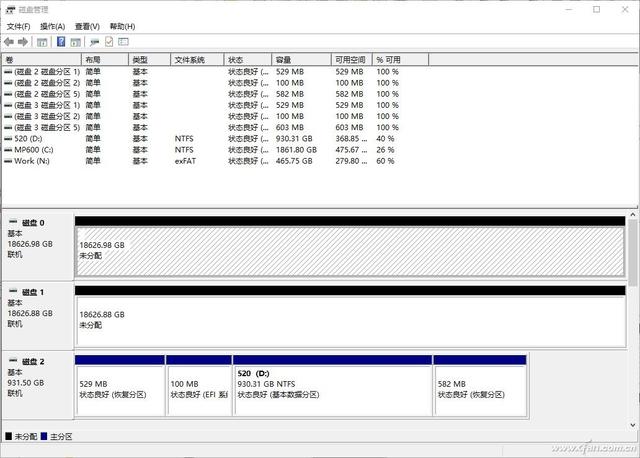Toggle the console tree pane toolbar icon
Viewport: 640px width, 458px height.
[x=42, y=42]
